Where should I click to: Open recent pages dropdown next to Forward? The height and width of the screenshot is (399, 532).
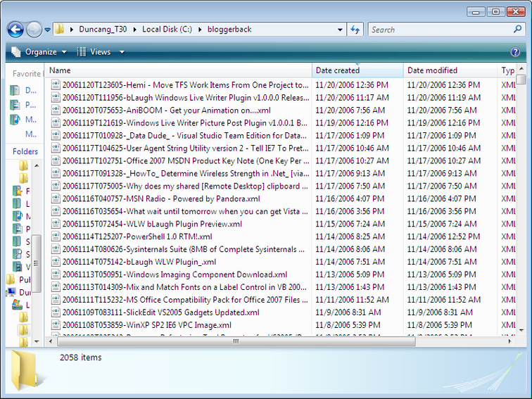pos(48,30)
